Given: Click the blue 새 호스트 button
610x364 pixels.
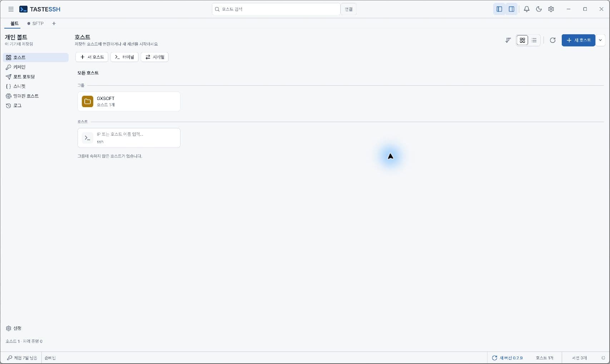Looking at the screenshot, I should (578, 40).
